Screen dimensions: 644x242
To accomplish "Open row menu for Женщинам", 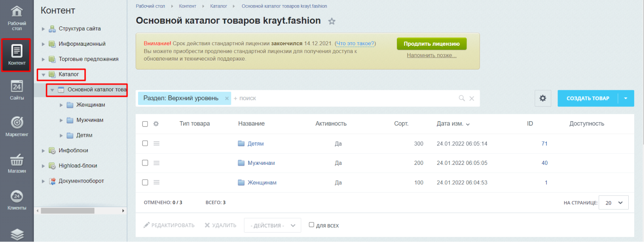I will pos(156,183).
